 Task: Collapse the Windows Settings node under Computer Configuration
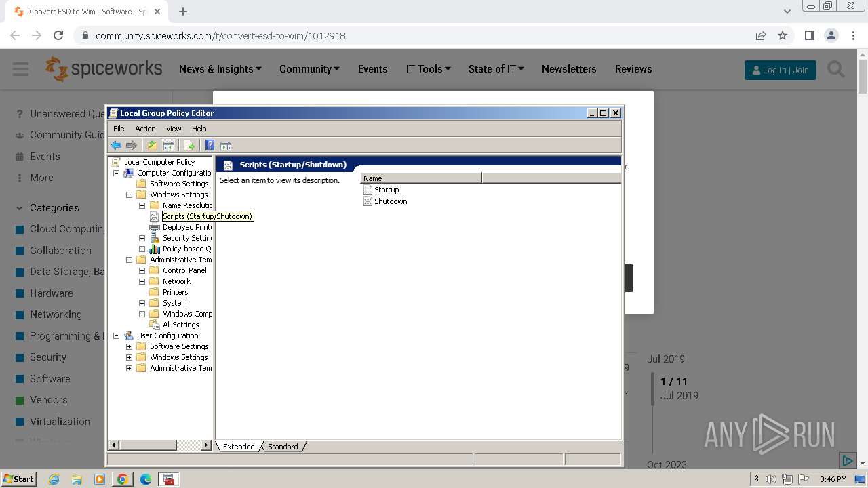(x=129, y=195)
